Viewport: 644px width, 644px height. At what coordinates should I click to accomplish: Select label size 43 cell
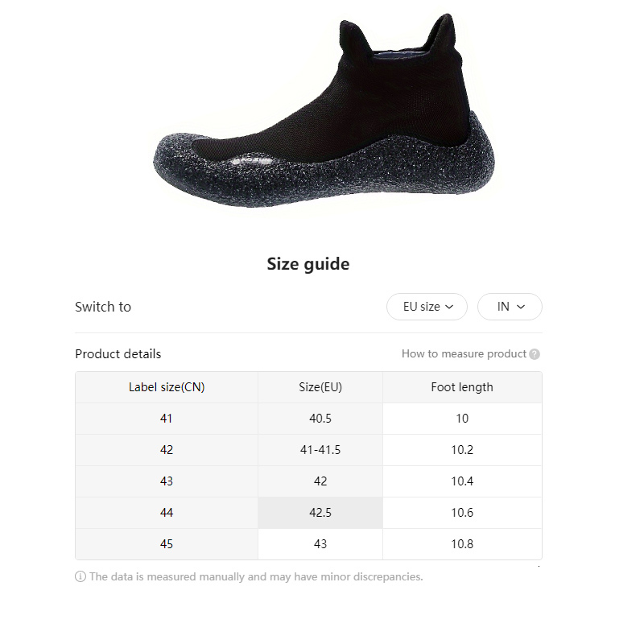(167, 481)
